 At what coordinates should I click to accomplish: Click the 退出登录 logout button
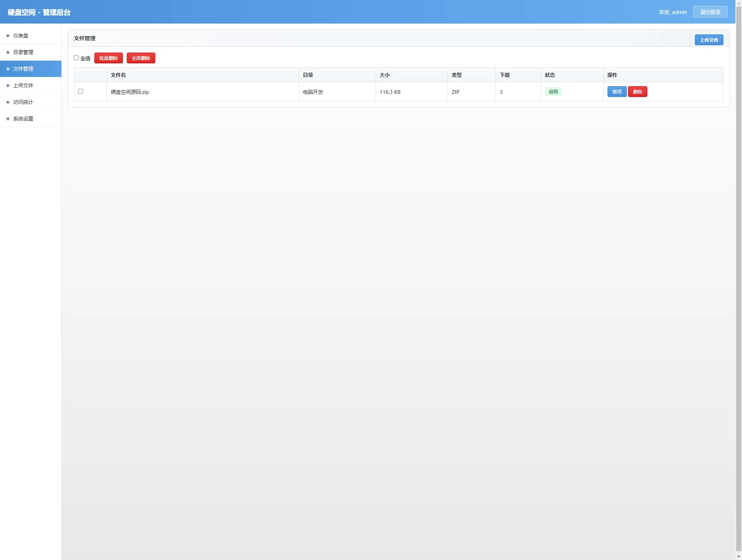click(x=710, y=12)
